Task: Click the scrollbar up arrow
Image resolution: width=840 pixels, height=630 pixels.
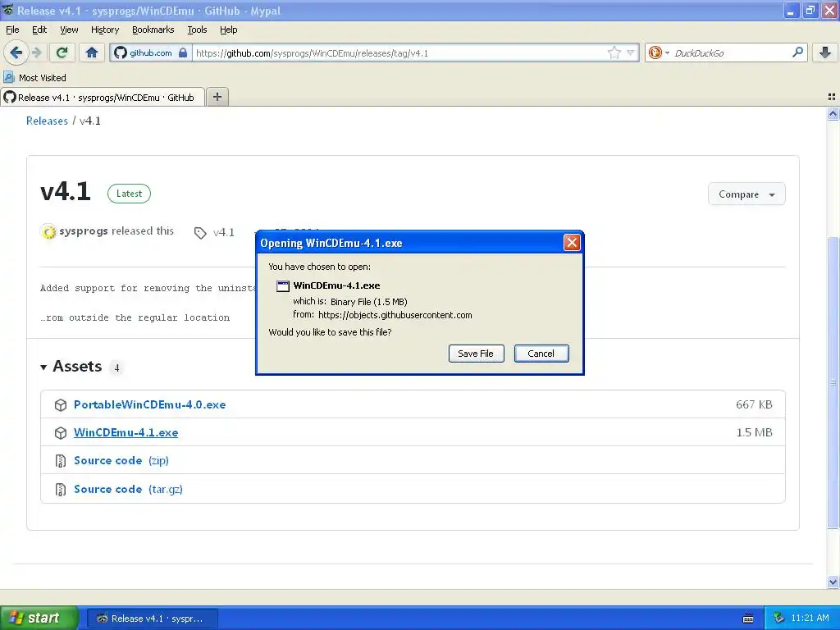Action: click(x=833, y=113)
